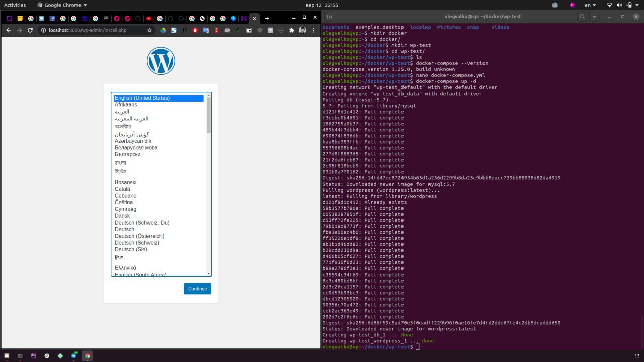Open the Chrome extensions puzzle-piece menu
644x362 pixels.
[292, 30]
